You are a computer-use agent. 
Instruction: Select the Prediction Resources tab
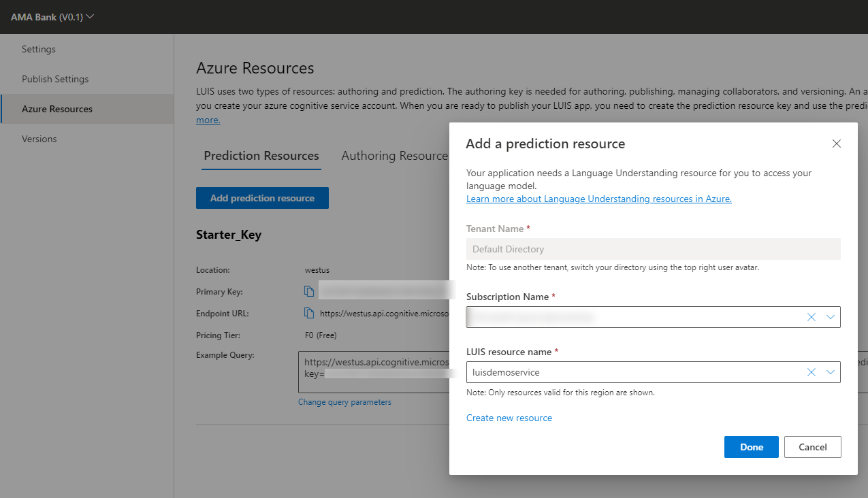pos(261,155)
